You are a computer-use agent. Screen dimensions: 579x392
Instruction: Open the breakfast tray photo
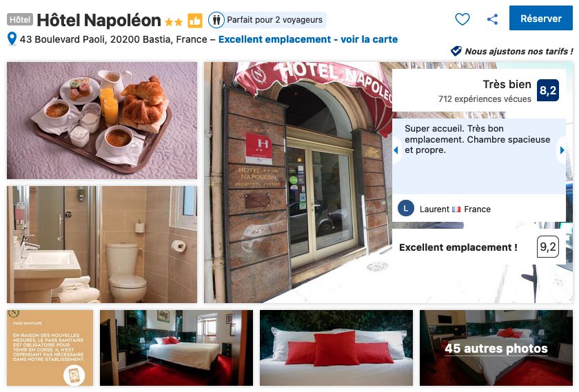pyautogui.click(x=102, y=121)
